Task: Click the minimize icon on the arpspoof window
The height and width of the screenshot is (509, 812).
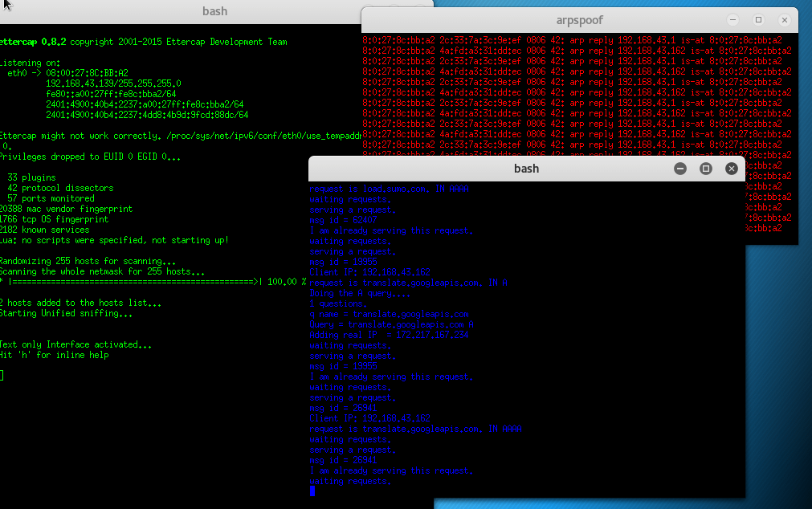Action: coord(731,19)
